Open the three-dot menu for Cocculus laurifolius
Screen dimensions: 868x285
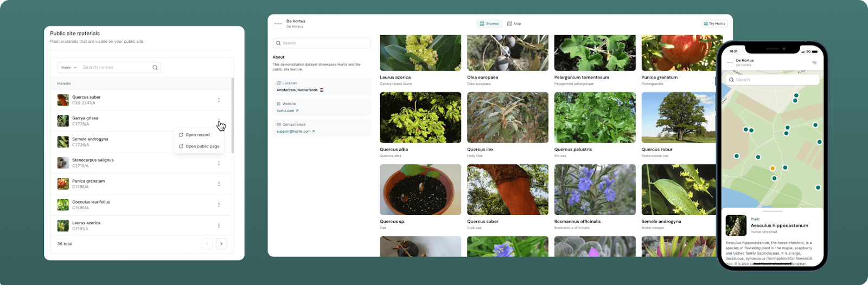tap(219, 205)
